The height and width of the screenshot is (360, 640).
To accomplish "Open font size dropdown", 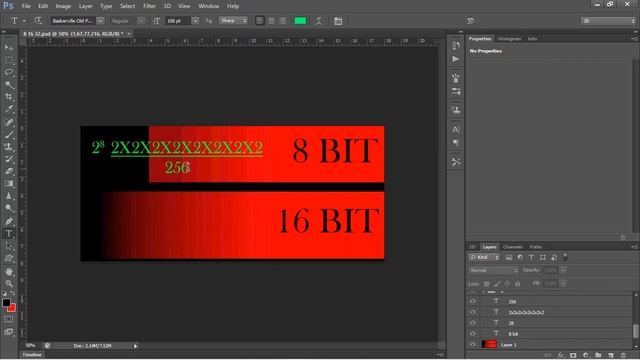I will pyautogui.click(x=196, y=21).
